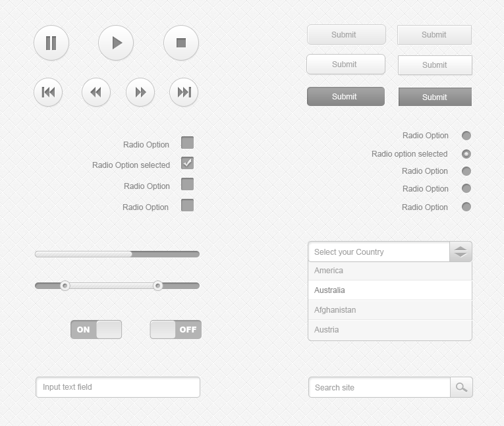
Task: Click the right handle of the range slider
Action: tap(157, 286)
